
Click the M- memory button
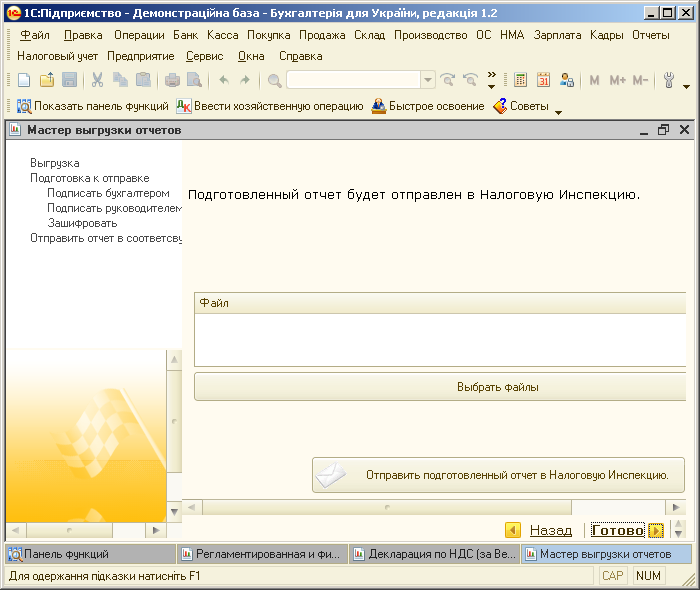[x=640, y=80]
